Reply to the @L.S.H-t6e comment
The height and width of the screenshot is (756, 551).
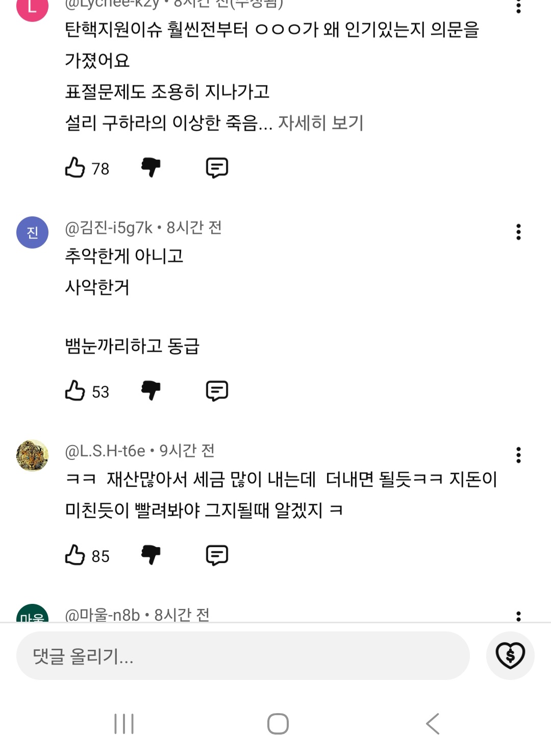[x=217, y=555]
